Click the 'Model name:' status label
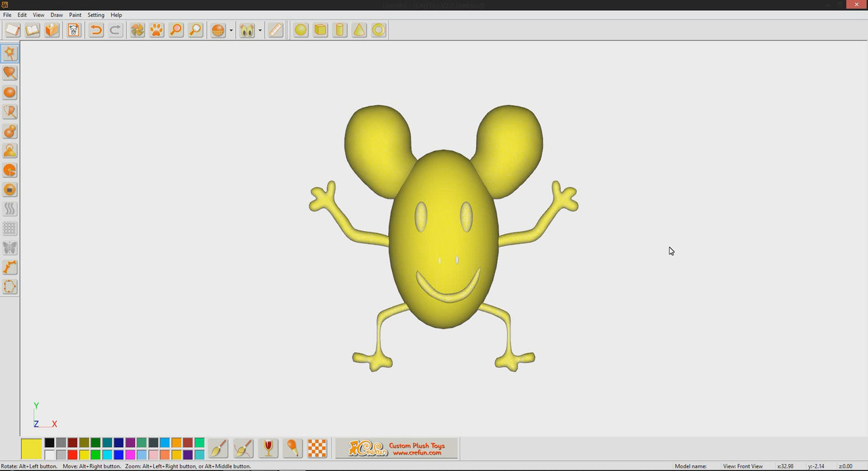 click(690, 466)
